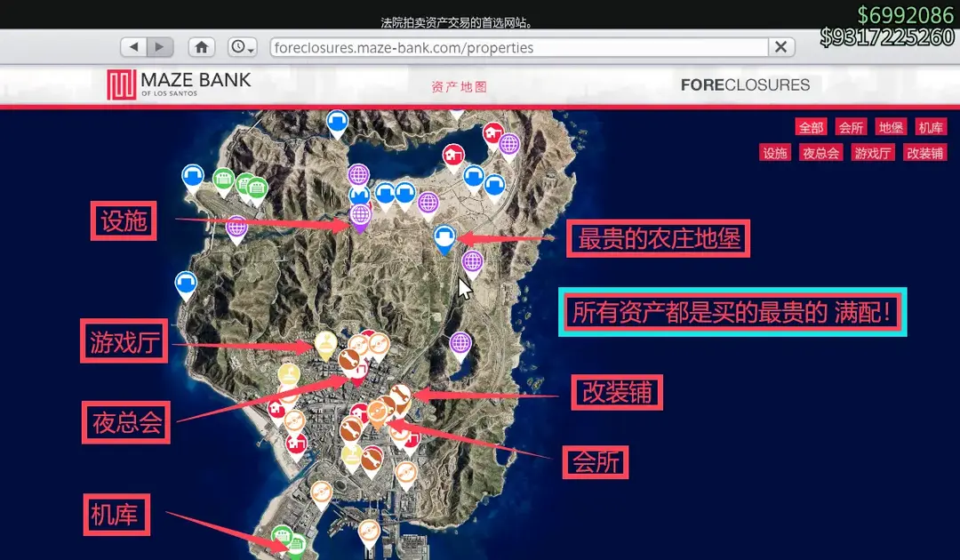This screenshot has height=560, width=960.
Task: Click the purple facility marker the 设施 arrow points to
Action: (360, 216)
